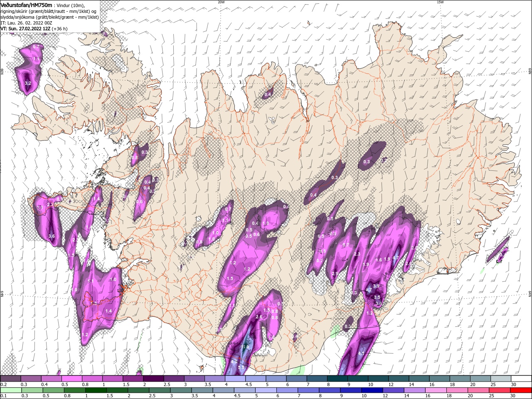The height and width of the screenshot is (399, 532).
Task: Click the 4.1 snowfall value on the map
Action: [361, 354]
